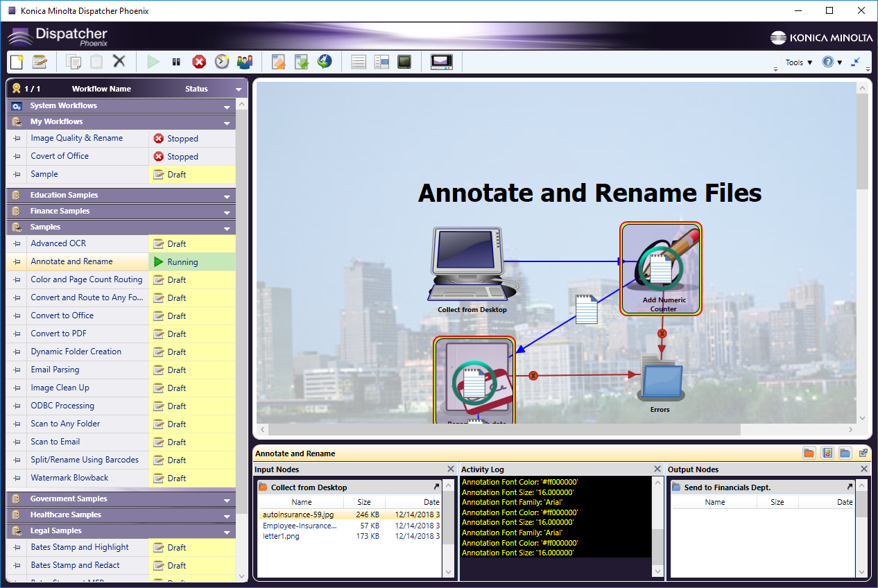This screenshot has height=588, width=878.
Task: Select the Email Parsing workflow
Action: pyautogui.click(x=121, y=370)
